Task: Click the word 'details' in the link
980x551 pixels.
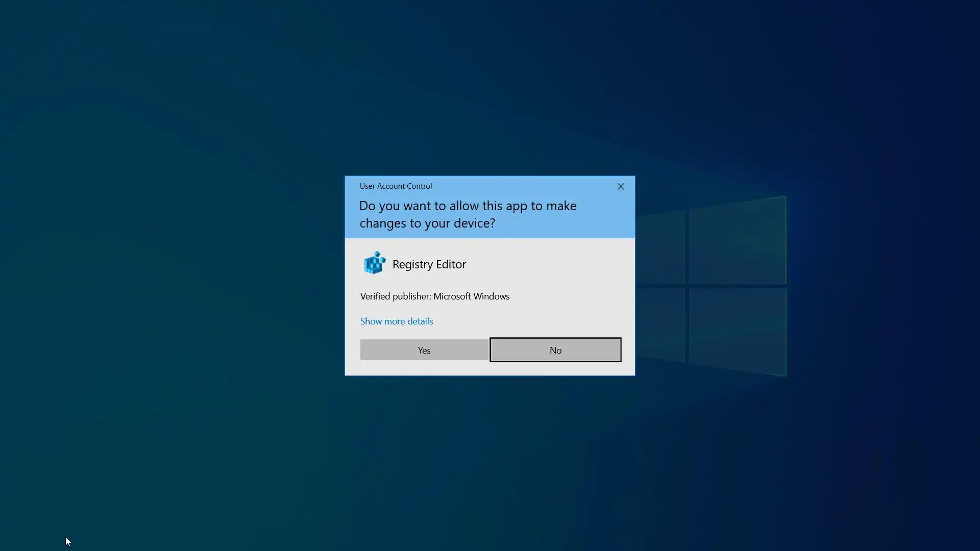Action: click(x=420, y=321)
